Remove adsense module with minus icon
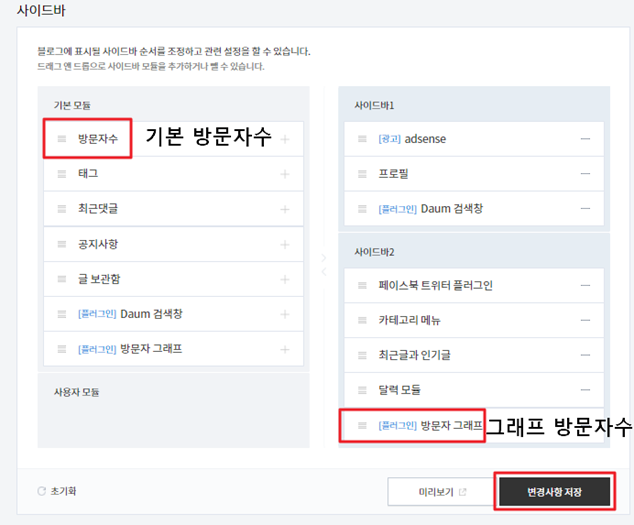Screen dimensions: 634x525 (585, 139)
